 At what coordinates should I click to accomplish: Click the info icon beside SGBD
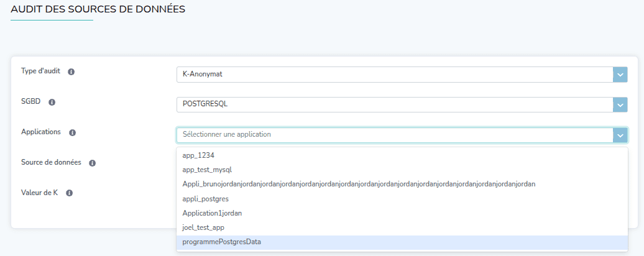click(x=52, y=102)
